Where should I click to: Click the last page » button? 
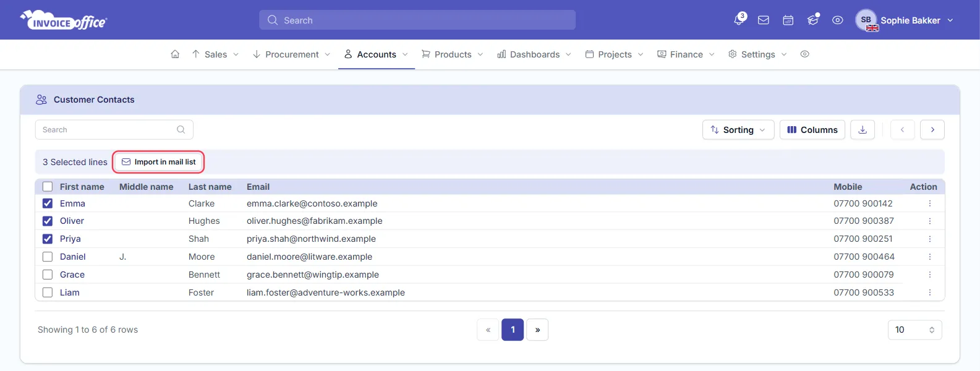pos(537,330)
